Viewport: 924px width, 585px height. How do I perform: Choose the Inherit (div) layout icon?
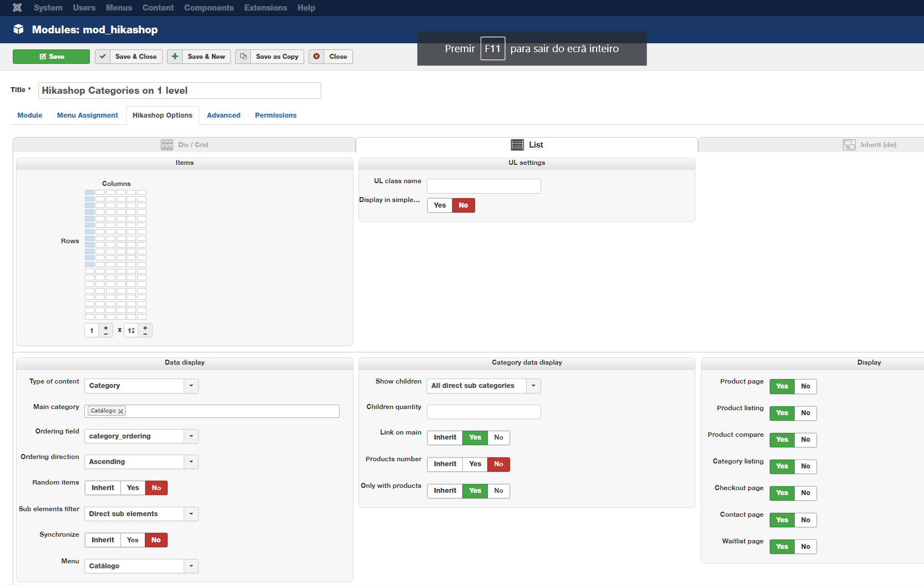coord(849,145)
